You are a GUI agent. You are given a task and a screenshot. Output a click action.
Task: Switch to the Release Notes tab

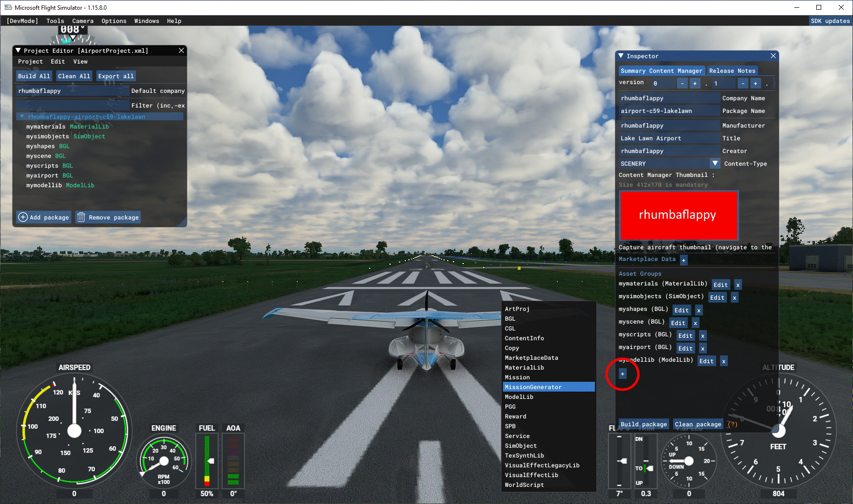[732, 70]
